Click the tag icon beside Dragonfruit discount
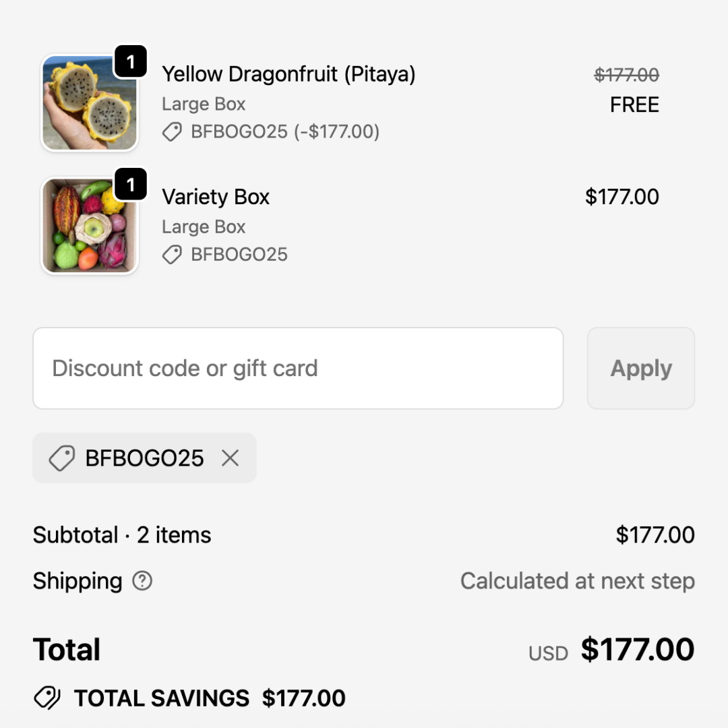Image resolution: width=728 pixels, height=728 pixels. 172,132
